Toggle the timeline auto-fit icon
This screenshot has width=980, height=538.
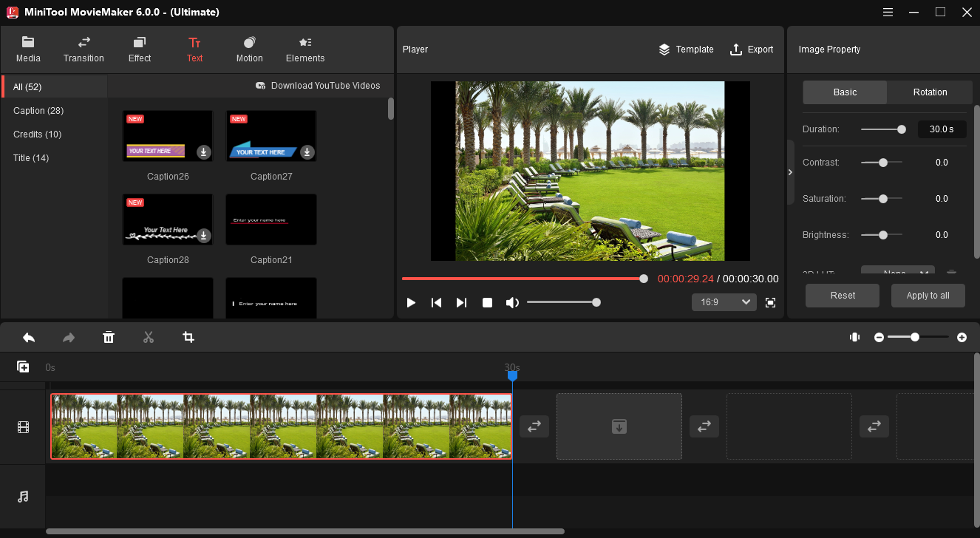[854, 337]
